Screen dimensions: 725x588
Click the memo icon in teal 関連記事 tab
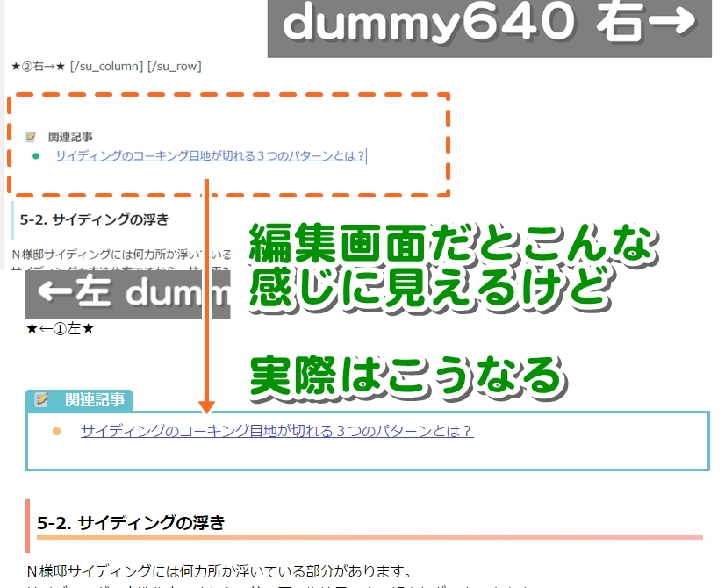pyautogui.click(x=40, y=399)
